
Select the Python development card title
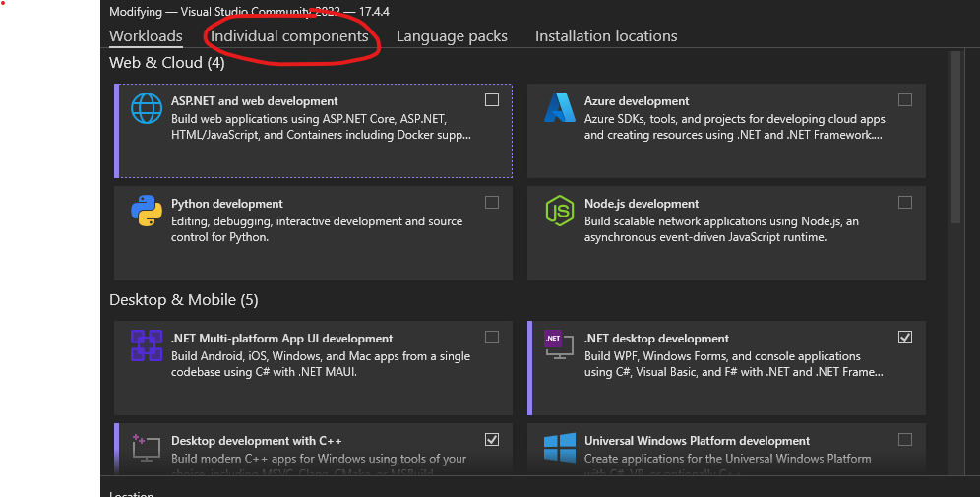tap(227, 204)
